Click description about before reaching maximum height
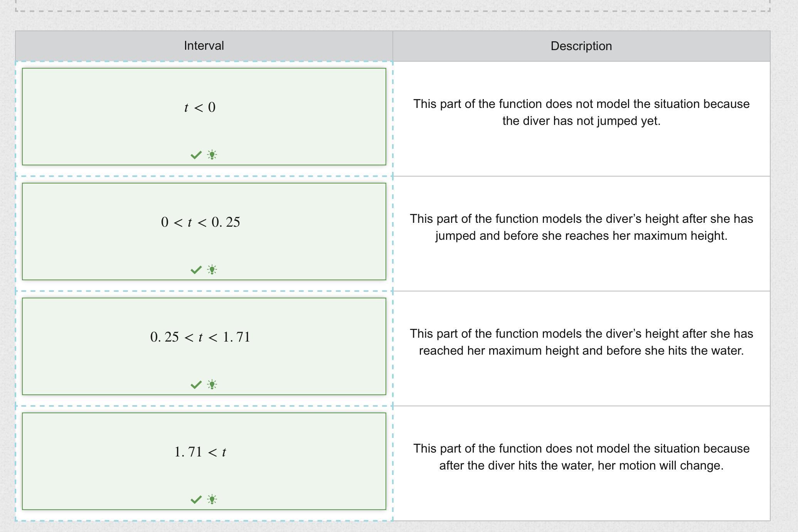798x532 pixels. pos(581,227)
